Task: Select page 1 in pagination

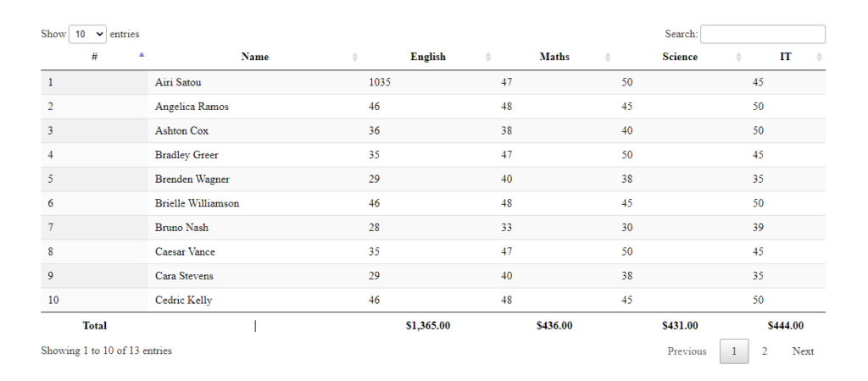Action: pos(734,351)
